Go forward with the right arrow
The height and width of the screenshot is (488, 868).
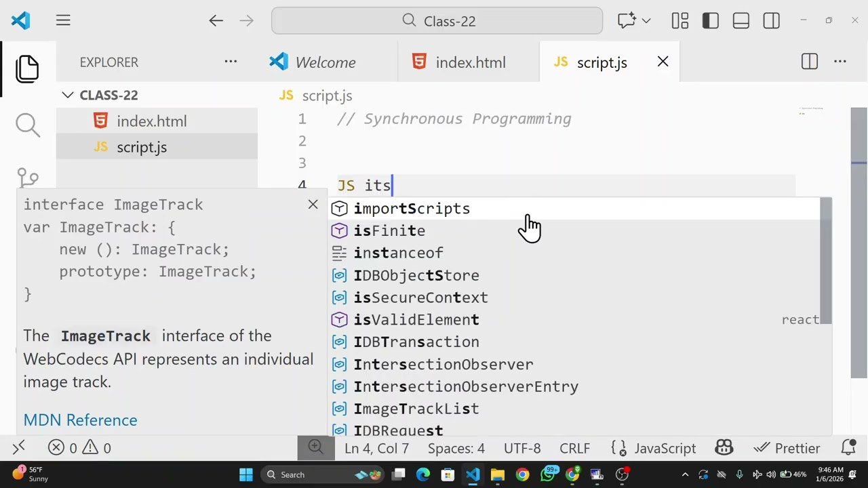tap(246, 20)
